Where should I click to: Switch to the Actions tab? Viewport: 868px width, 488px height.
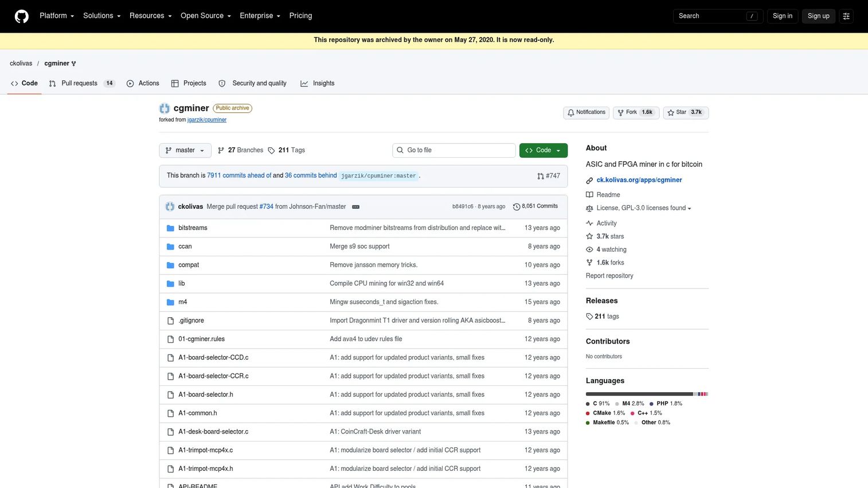pyautogui.click(x=143, y=84)
